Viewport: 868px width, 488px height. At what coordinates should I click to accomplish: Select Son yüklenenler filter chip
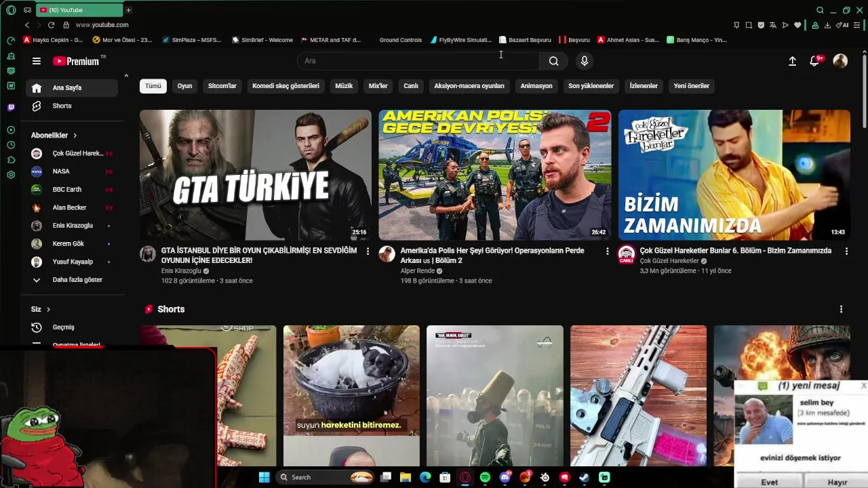click(x=591, y=86)
